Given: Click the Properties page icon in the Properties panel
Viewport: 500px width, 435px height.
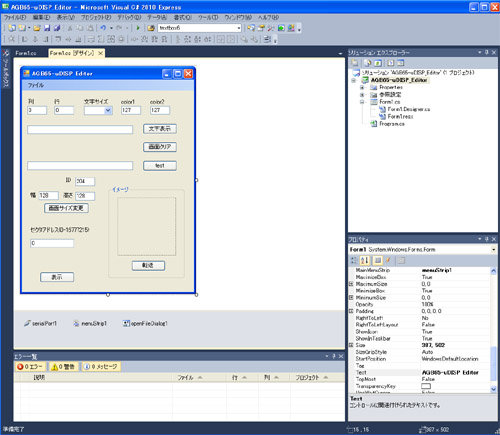Looking at the screenshot, I should (377, 260).
